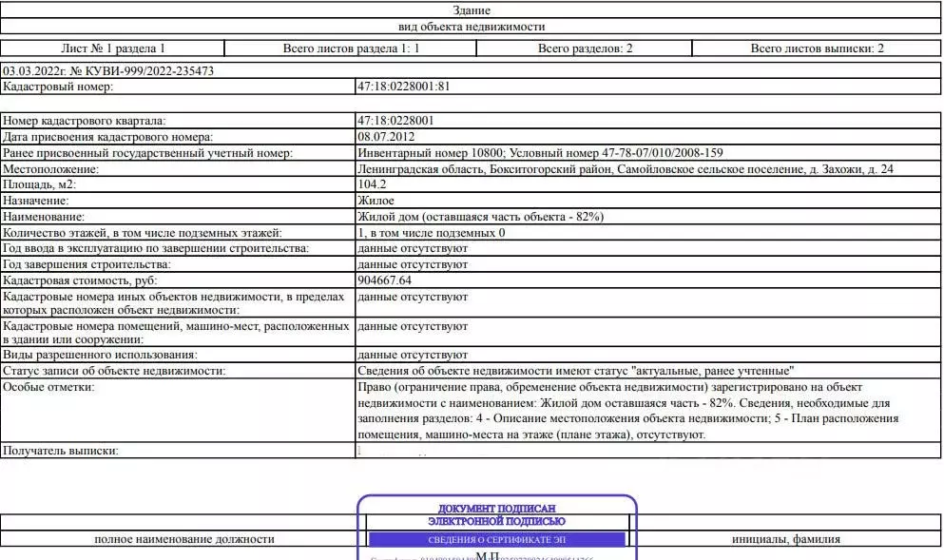Screen dimensions: 944x560
Task: Click 'Номер кадастрового квартала:' label
Action: (x=84, y=121)
